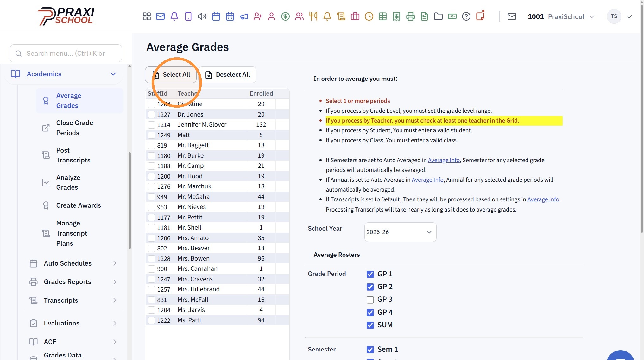644x360 pixels.
Task: Click the two-person group icon
Action: (x=300, y=16)
